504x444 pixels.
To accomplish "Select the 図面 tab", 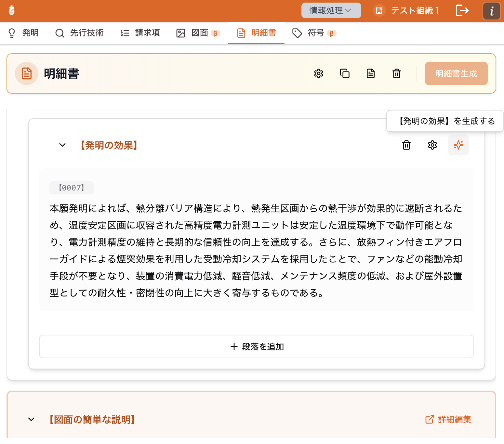I will click(x=198, y=33).
